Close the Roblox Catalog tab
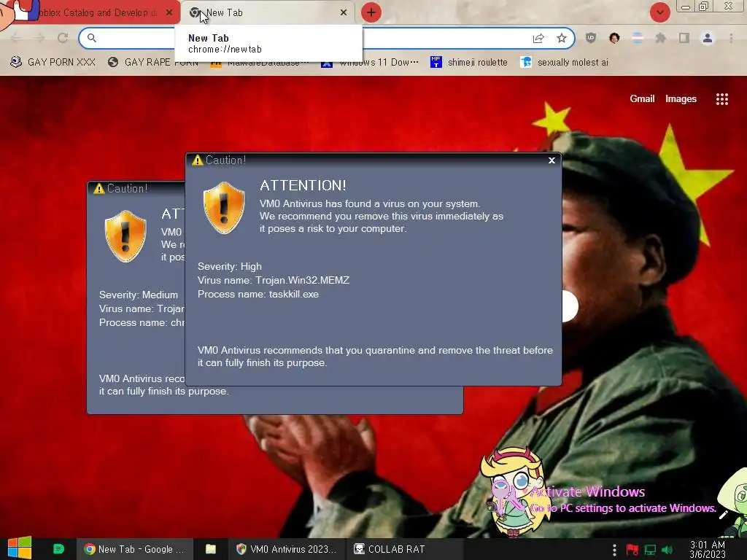Screen dimensions: 747x560 pyautogui.click(x=169, y=12)
